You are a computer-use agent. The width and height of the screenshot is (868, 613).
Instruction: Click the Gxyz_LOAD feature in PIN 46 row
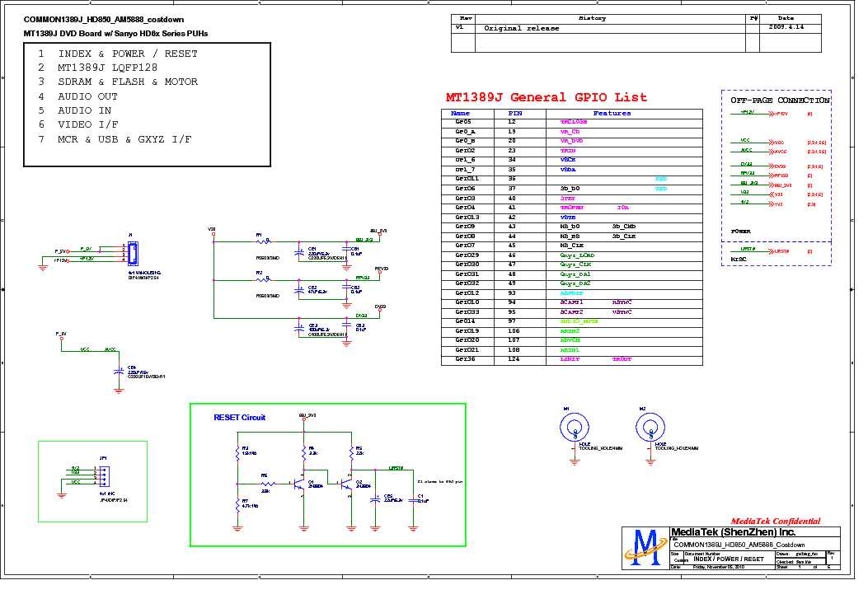click(577, 255)
